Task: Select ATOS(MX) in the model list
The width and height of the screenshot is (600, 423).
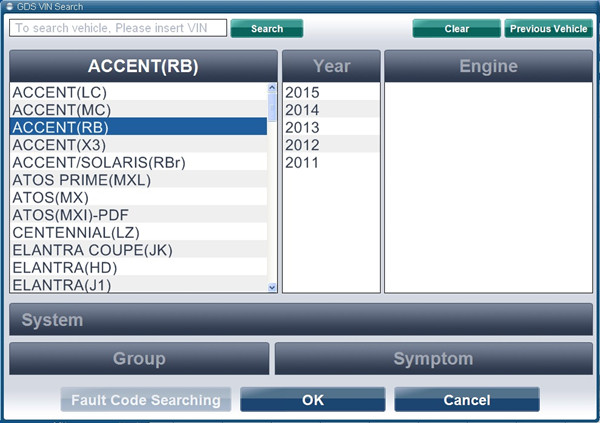Action: [139, 197]
